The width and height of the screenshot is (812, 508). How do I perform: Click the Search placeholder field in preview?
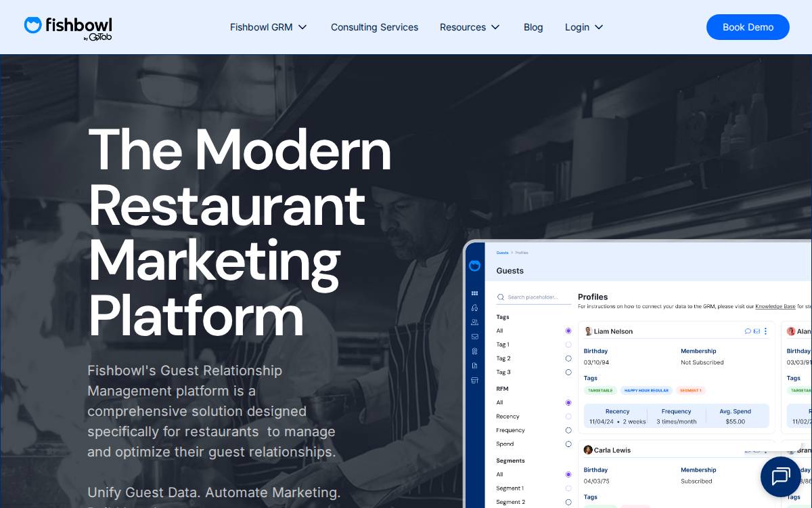[x=534, y=297]
